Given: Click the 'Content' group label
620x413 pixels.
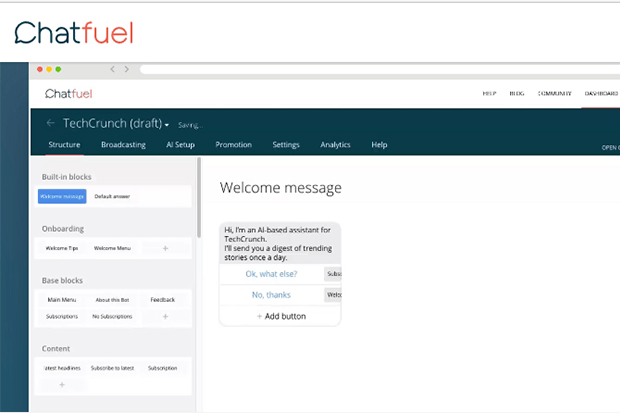Looking at the screenshot, I should [x=56, y=349].
